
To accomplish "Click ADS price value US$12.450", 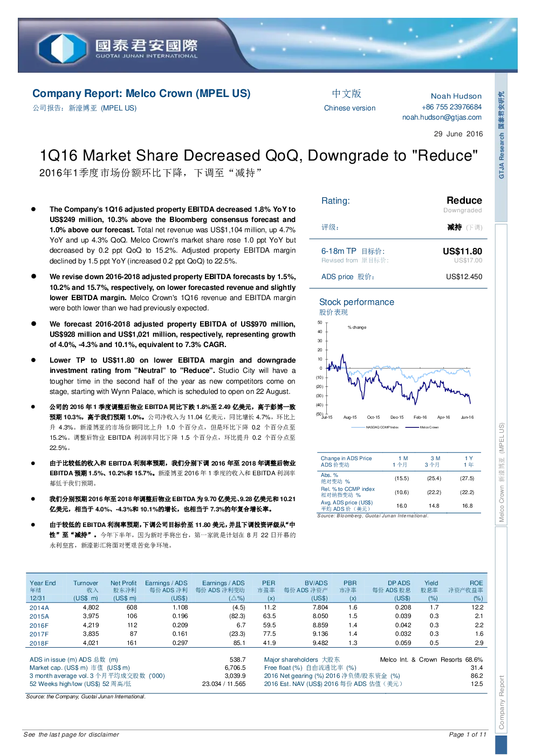I will tap(464, 276).
